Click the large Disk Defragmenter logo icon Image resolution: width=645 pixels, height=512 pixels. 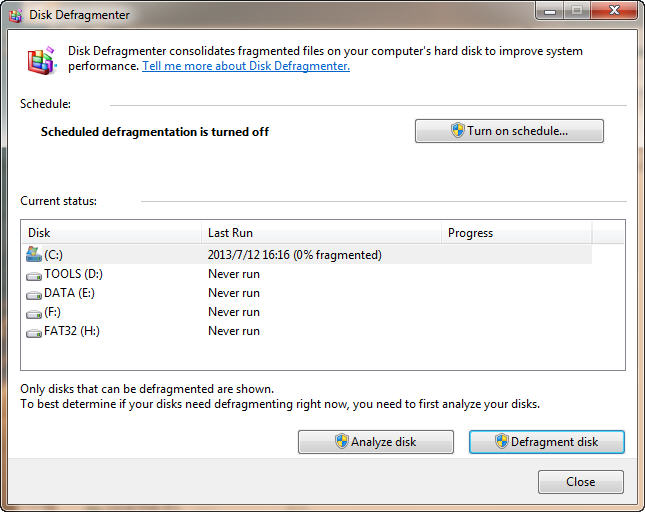coord(42,60)
